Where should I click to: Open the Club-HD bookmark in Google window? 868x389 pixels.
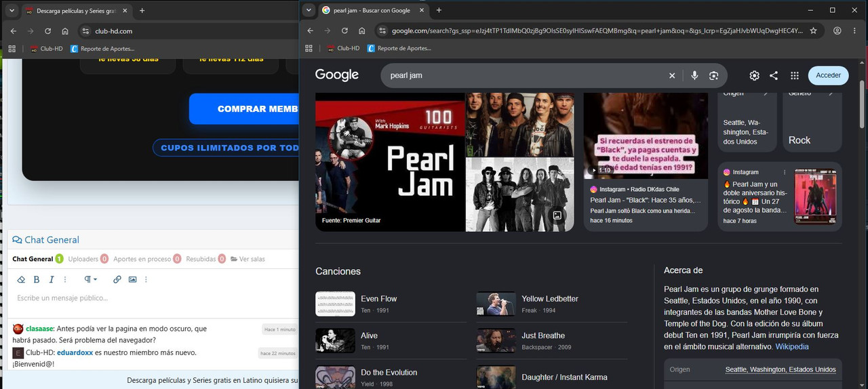(343, 48)
